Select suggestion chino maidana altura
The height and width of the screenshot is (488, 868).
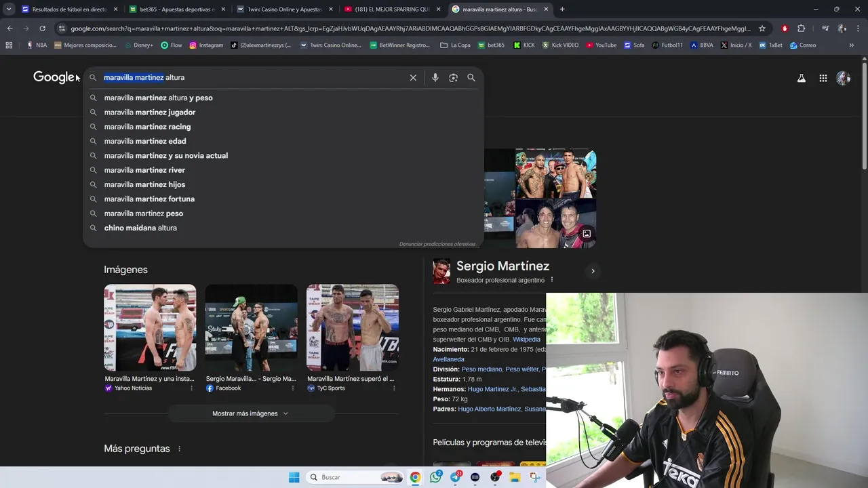tap(283, 228)
